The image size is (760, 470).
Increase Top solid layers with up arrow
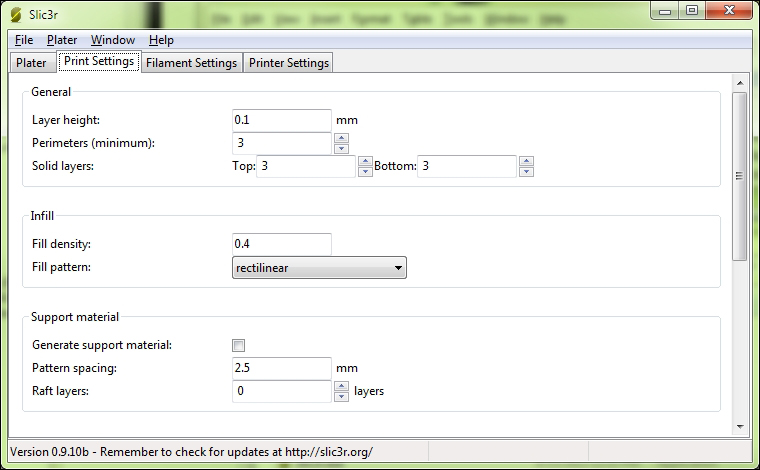pos(365,161)
